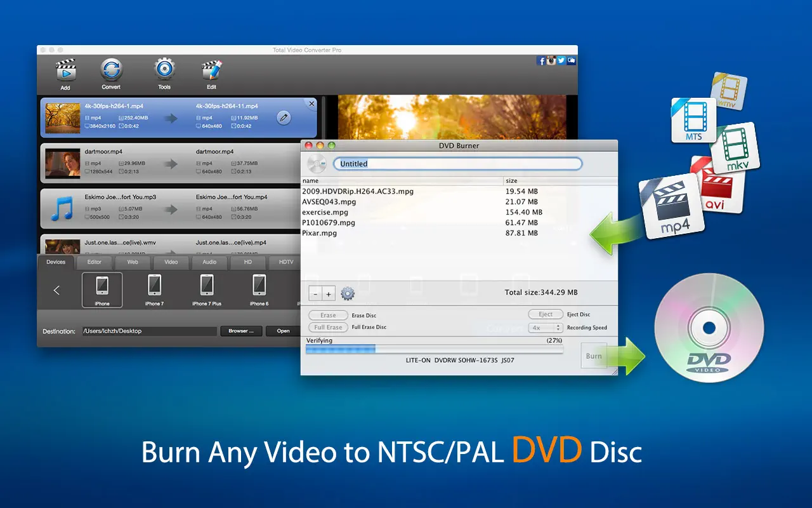Click the Edit toolbar icon
The image size is (812, 508).
[211, 70]
